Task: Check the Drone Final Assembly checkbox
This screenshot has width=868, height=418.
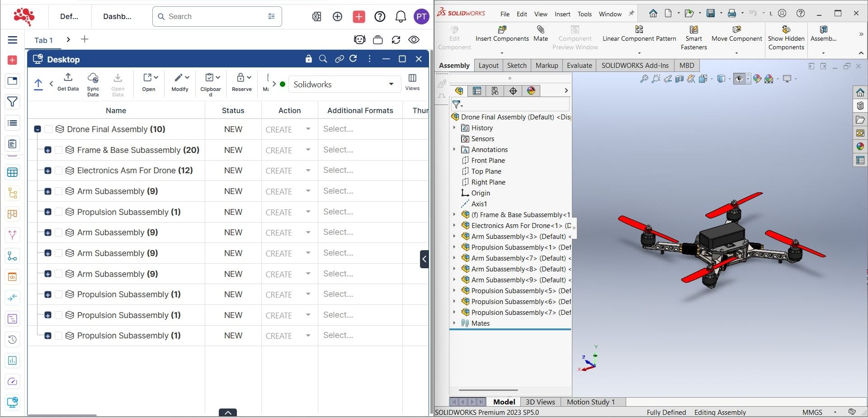Action: coord(49,129)
